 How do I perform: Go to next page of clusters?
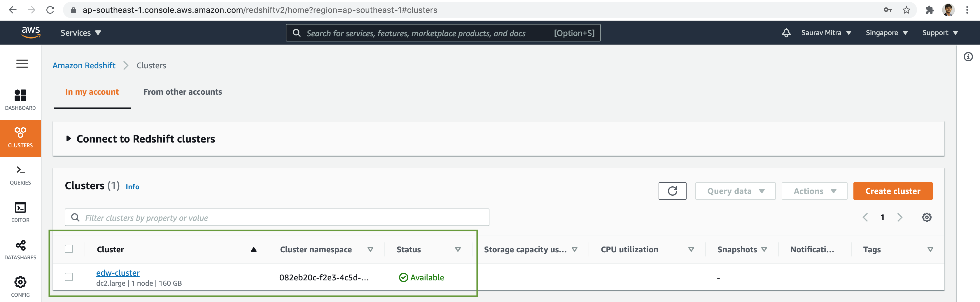pyautogui.click(x=899, y=217)
